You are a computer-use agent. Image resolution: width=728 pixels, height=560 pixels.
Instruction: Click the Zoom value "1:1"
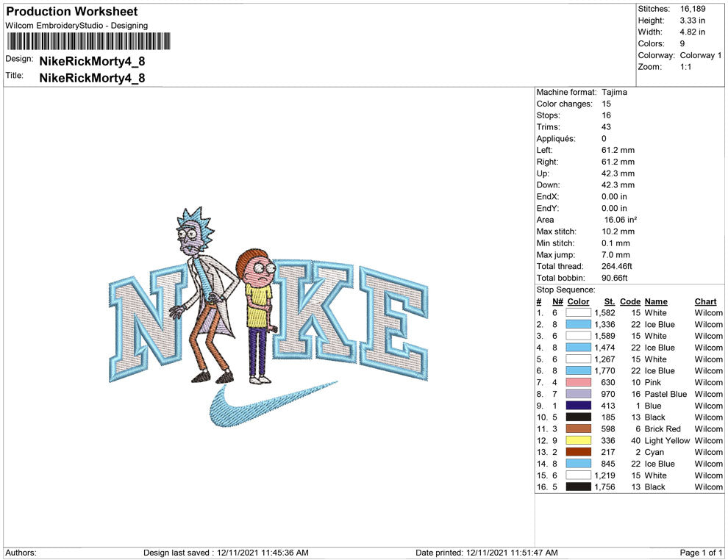(x=686, y=67)
